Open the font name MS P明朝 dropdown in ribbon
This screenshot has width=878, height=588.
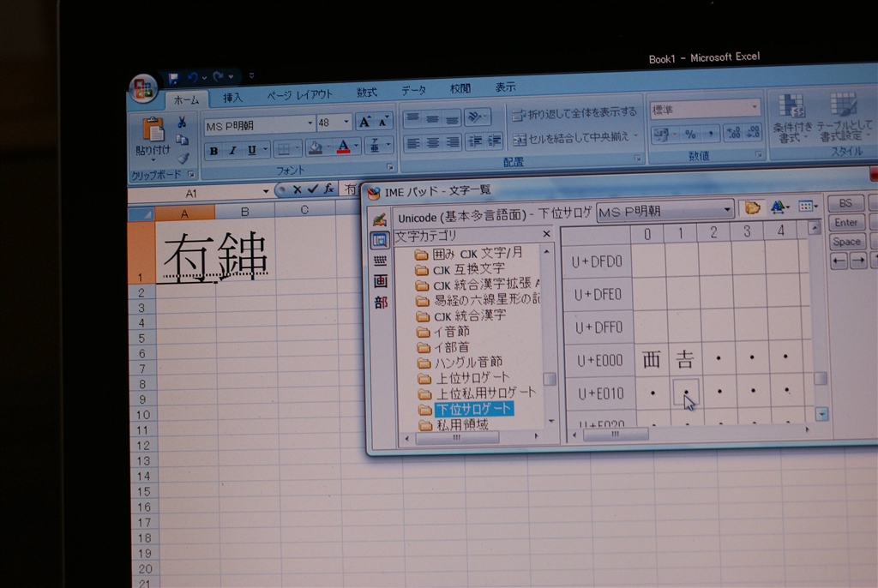(310, 123)
